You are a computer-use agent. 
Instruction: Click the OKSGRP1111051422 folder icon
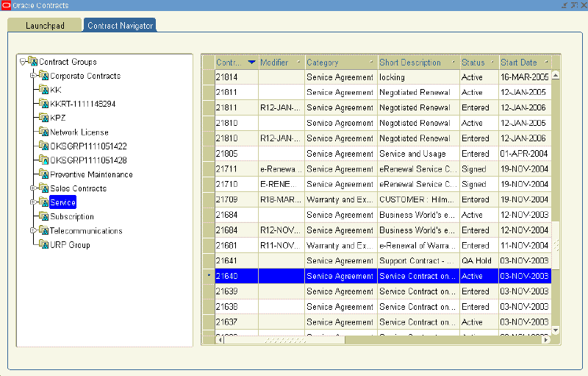[44, 146]
